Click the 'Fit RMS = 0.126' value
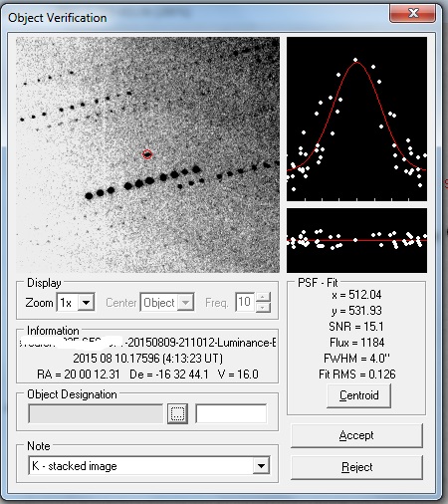 coord(357,375)
